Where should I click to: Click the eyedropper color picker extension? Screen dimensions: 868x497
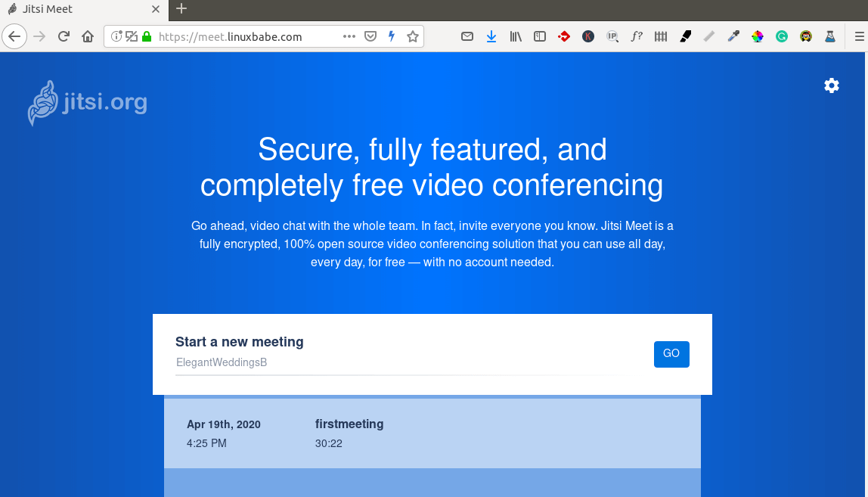[x=733, y=36]
